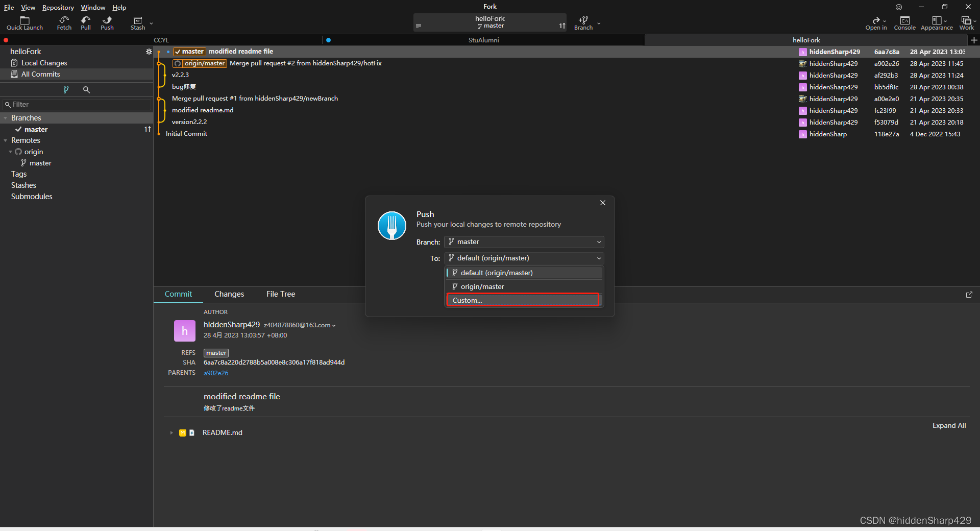980x531 pixels.
Task: Click Tags in the sidebar
Action: 19,174
